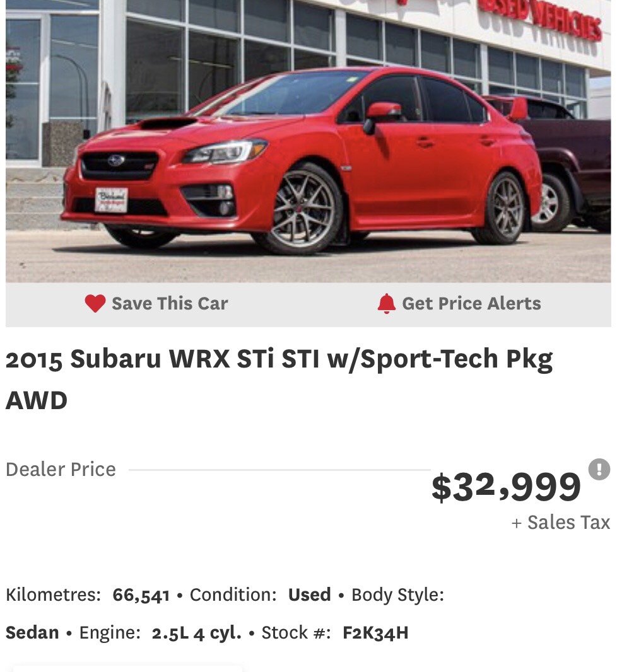617x672 pixels.
Task: Click the red bell alert icon
Action: click(x=386, y=303)
